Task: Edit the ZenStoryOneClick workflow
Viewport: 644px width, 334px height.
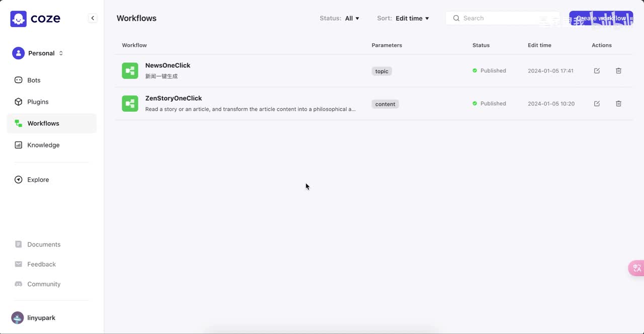Action: tap(597, 104)
